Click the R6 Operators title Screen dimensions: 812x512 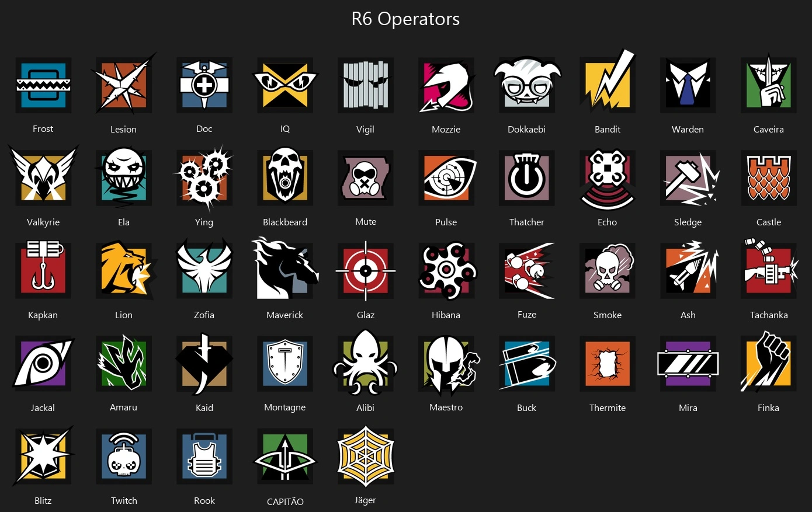pyautogui.click(x=405, y=19)
